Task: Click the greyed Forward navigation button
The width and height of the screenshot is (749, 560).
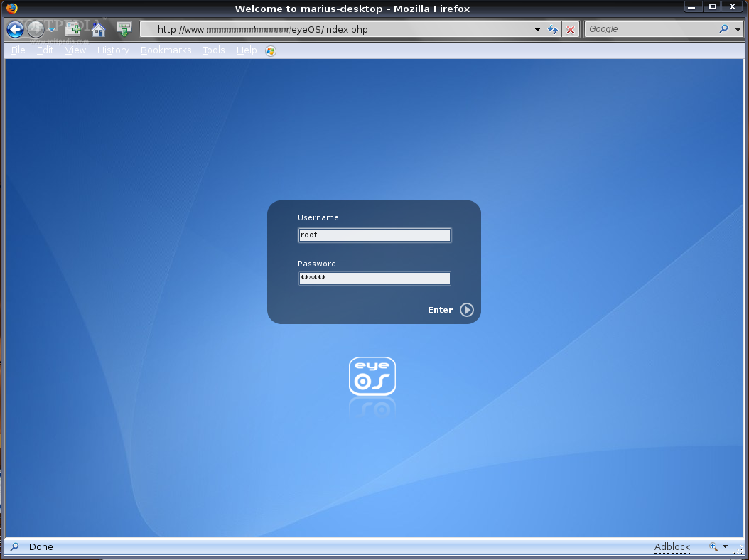Action: tap(36, 30)
